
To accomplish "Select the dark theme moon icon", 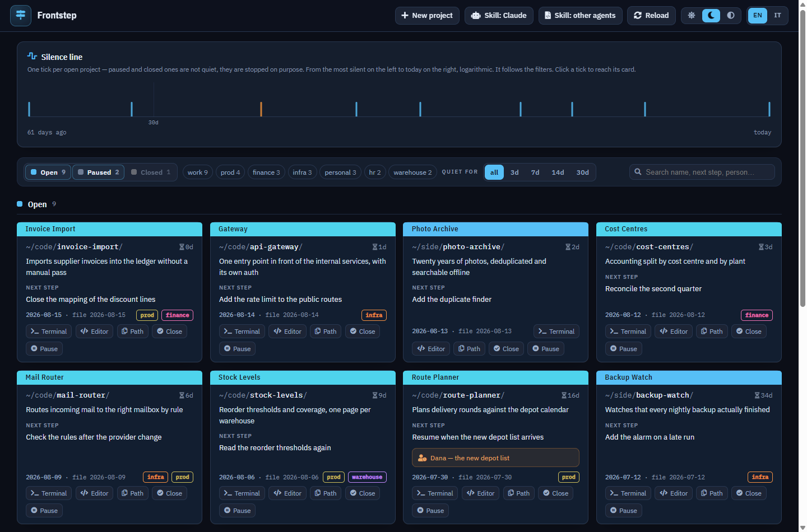I will 711,16.
